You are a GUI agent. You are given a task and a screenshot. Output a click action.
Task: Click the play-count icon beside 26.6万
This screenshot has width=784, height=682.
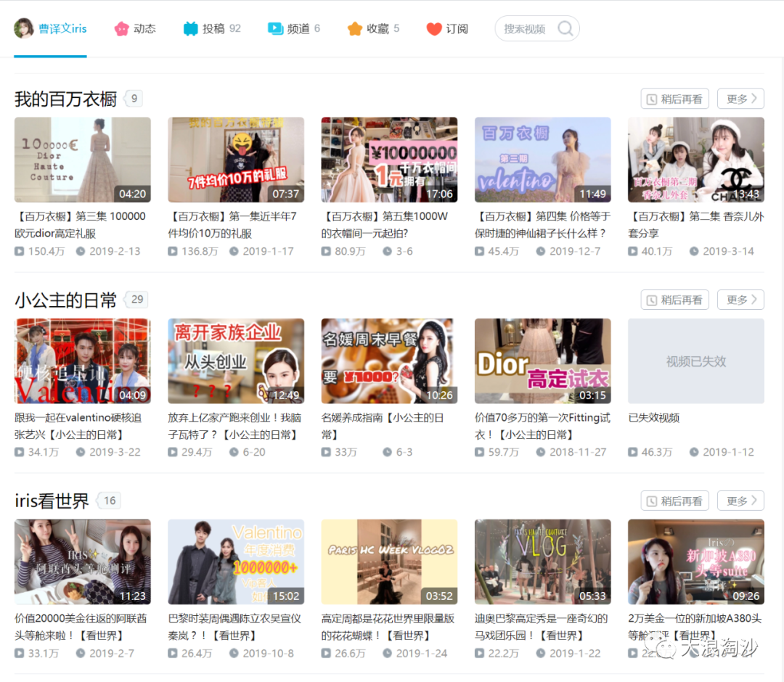(x=326, y=653)
